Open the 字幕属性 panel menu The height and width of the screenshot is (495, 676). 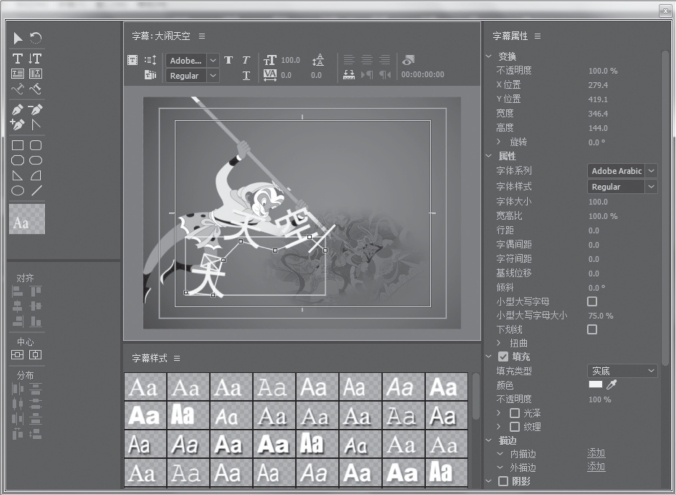coord(538,36)
